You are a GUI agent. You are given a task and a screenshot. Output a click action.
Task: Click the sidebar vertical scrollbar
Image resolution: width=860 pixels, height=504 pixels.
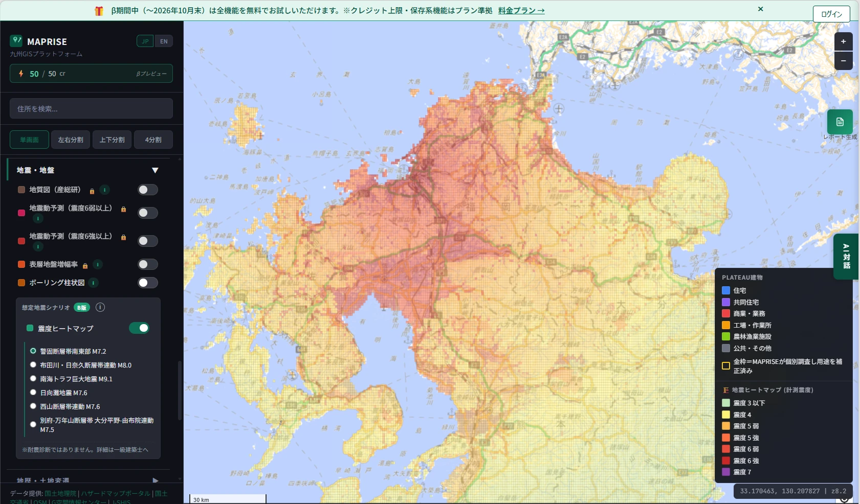pyautogui.click(x=180, y=391)
